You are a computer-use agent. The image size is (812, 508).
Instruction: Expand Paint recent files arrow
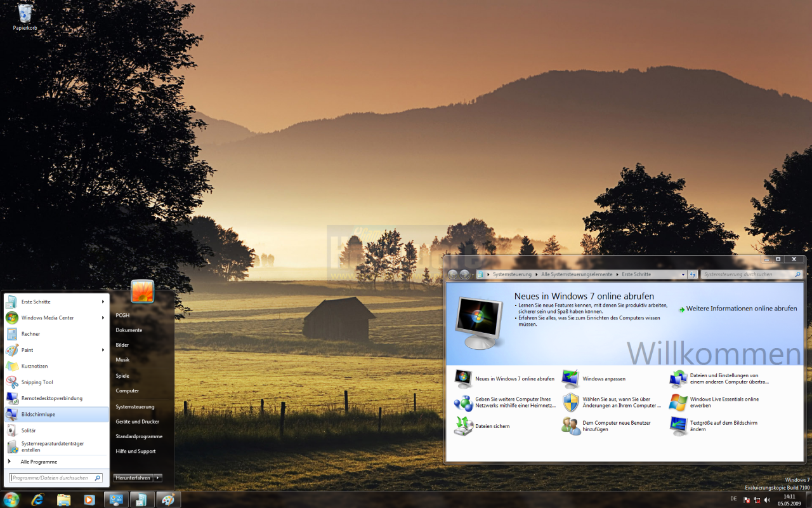pyautogui.click(x=103, y=350)
